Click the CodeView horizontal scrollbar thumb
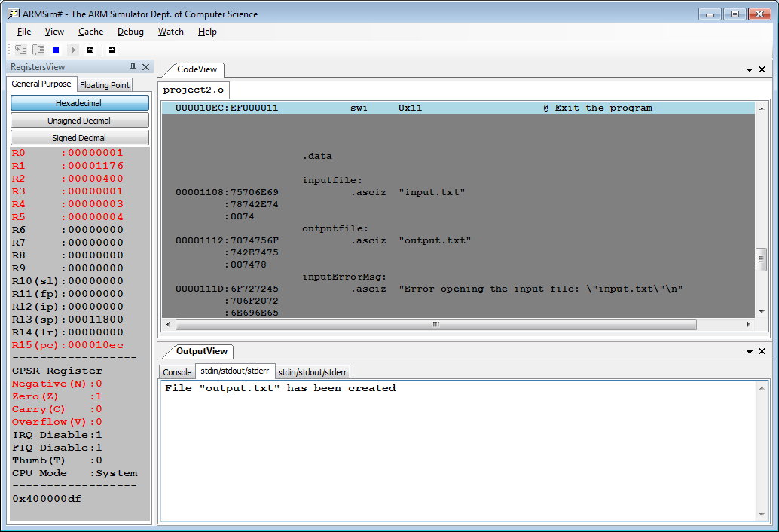 [435, 325]
